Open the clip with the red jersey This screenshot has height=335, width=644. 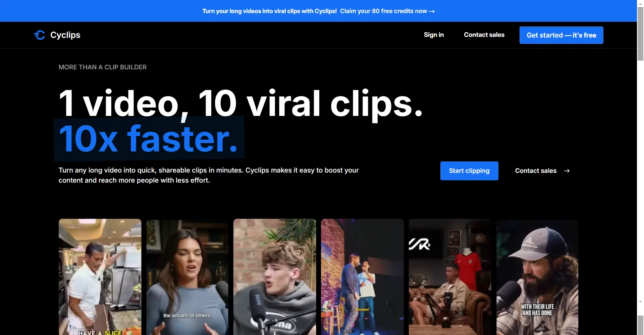click(x=449, y=276)
